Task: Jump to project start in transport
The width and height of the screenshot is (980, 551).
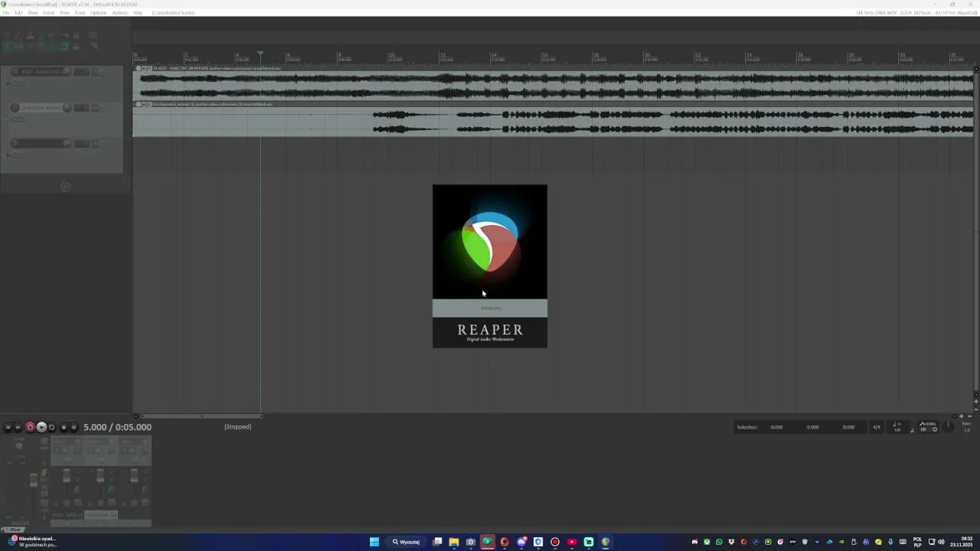Action: (8, 427)
